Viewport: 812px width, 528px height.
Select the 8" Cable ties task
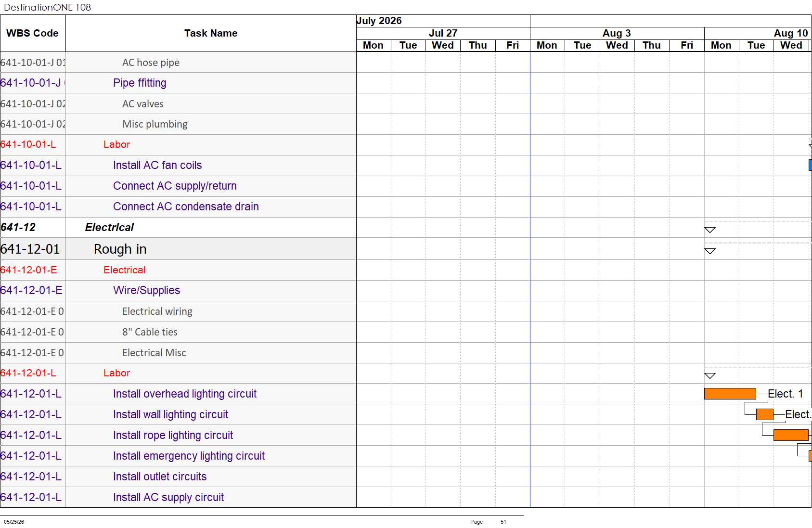[x=150, y=332]
